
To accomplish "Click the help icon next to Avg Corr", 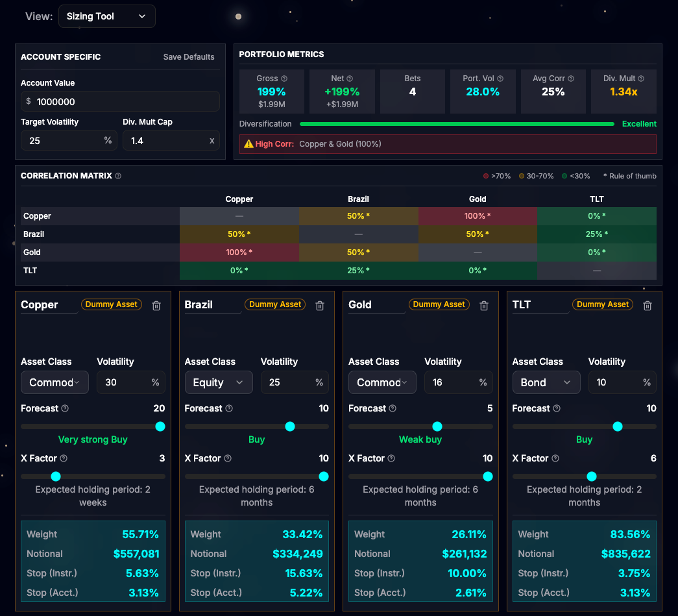I will pyautogui.click(x=571, y=79).
